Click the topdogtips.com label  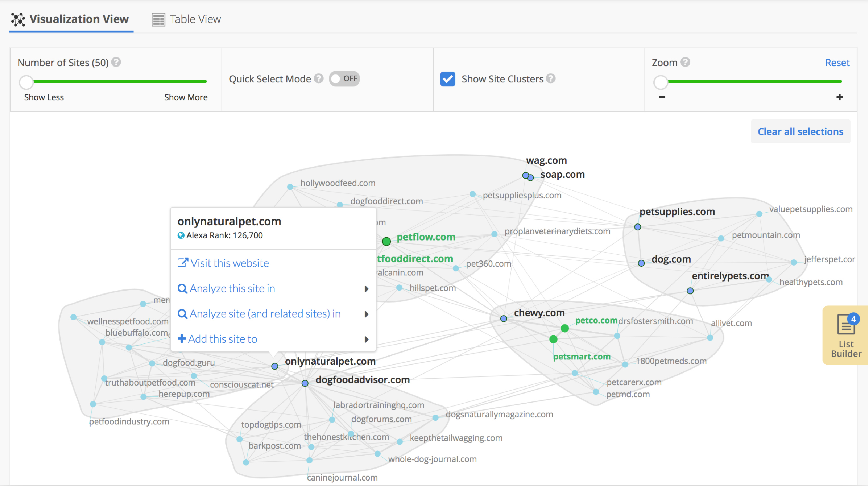click(x=271, y=425)
